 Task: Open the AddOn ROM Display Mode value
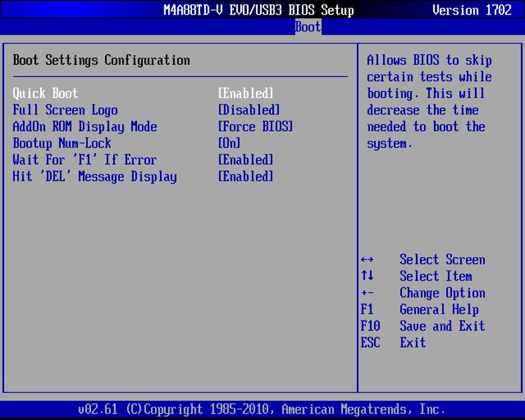point(255,127)
